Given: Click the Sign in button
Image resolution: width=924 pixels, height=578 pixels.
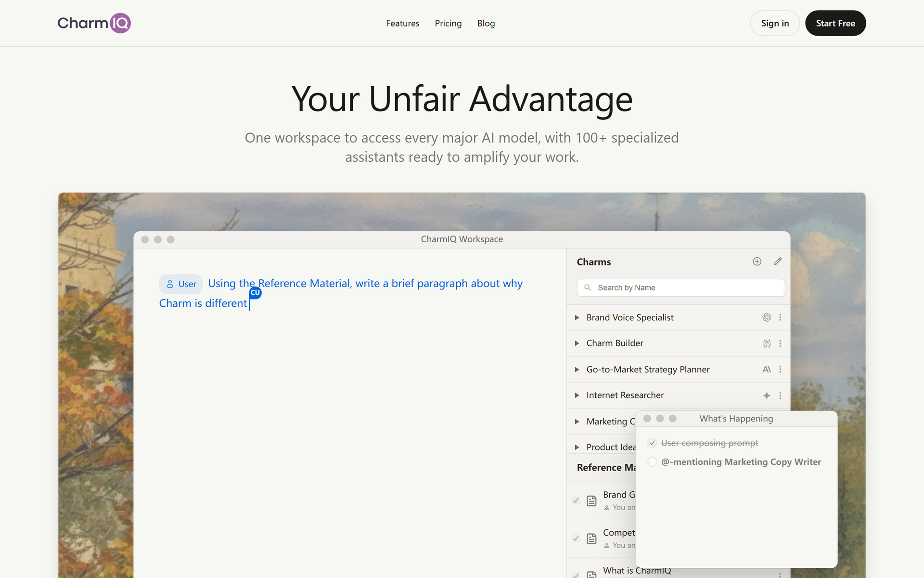Looking at the screenshot, I should [775, 23].
